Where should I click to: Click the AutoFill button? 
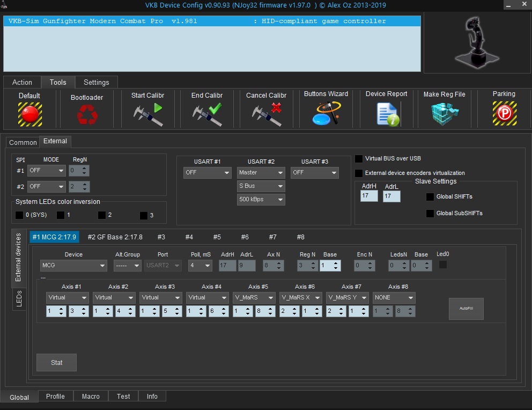point(466,309)
